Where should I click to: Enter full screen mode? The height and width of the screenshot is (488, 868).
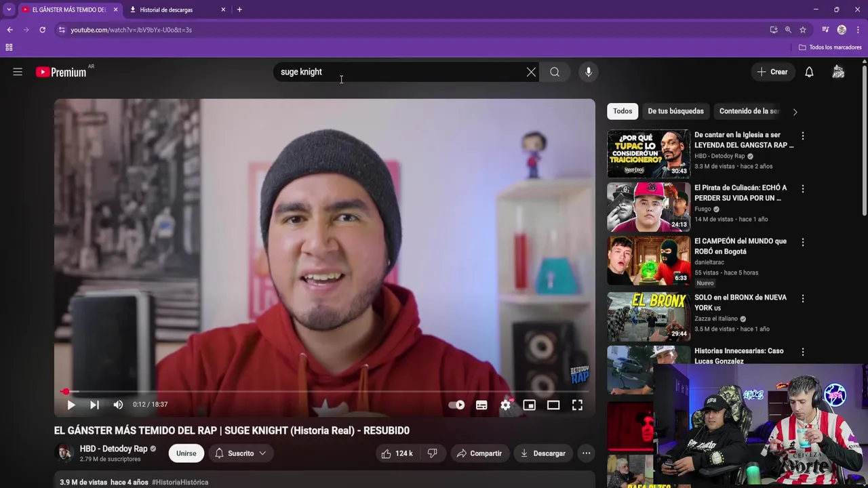point(577,405)
